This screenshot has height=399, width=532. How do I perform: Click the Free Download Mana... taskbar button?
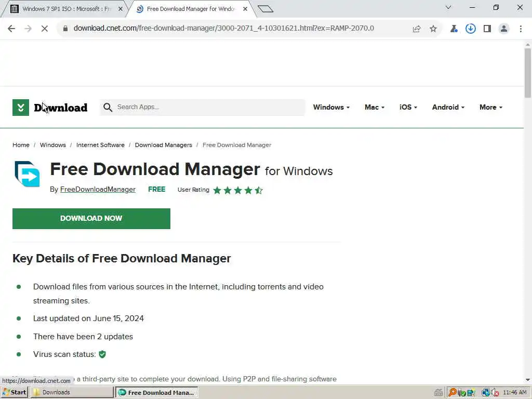pyautogui.click(x=157, y=393)
